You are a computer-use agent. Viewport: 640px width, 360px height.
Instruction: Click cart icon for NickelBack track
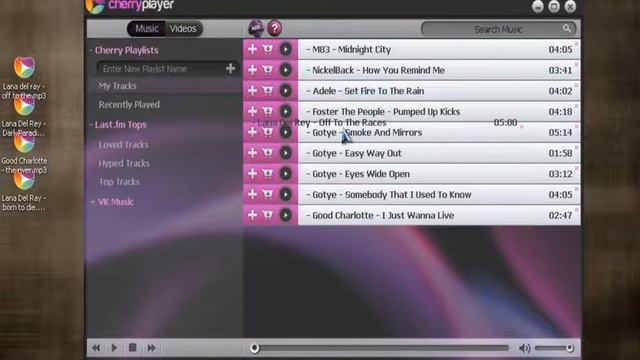pyautogui.click(x=268, y=70)
